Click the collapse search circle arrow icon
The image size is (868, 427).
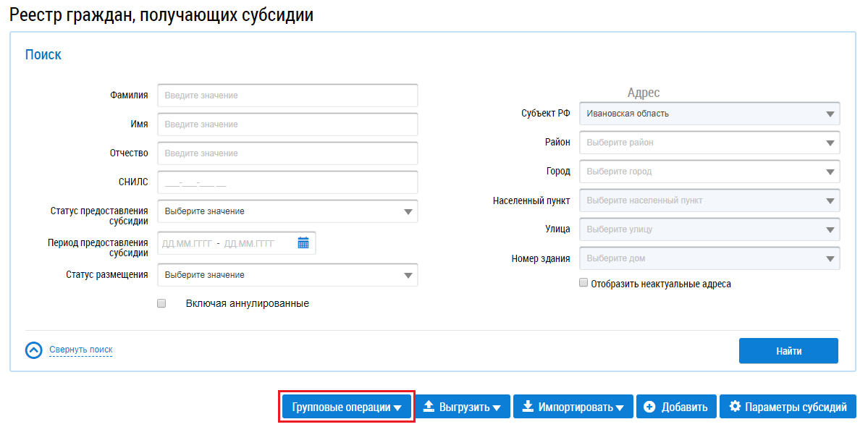(34, 350)
